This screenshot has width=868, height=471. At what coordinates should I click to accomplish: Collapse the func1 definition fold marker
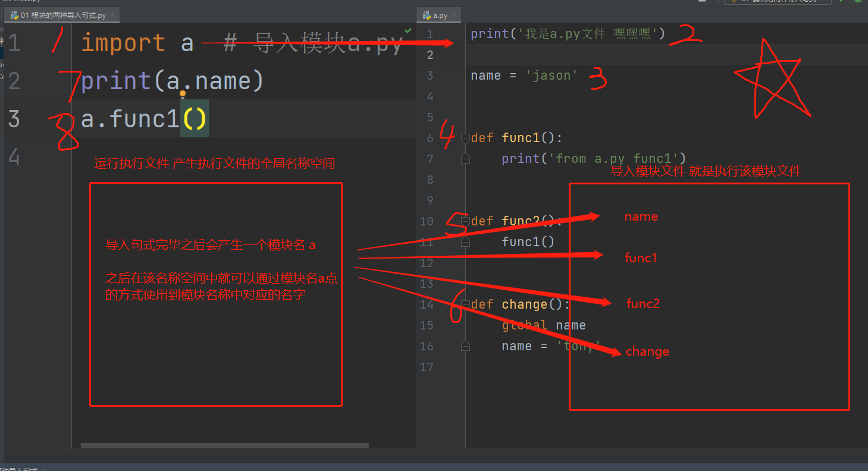coord(465,138)
